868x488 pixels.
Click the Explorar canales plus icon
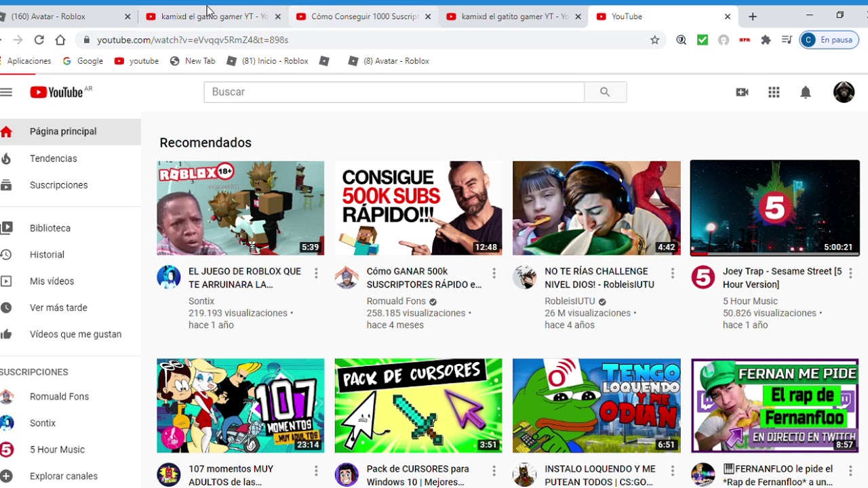[x=6, y=476]
